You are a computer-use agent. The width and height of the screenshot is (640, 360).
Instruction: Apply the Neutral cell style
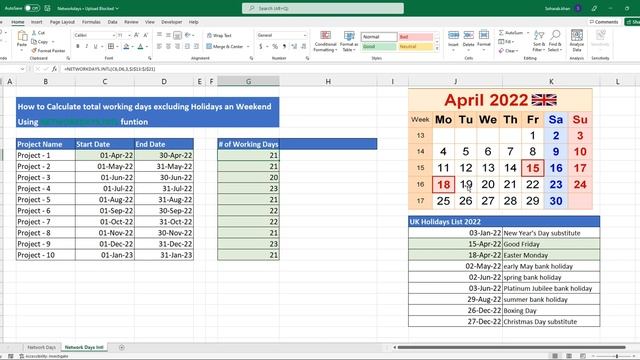[416, 47]
